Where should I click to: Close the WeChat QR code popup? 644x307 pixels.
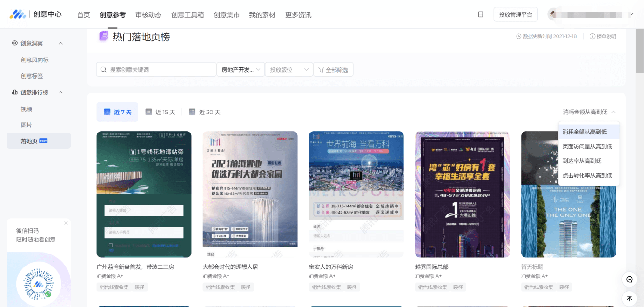[x=66, y=223]
